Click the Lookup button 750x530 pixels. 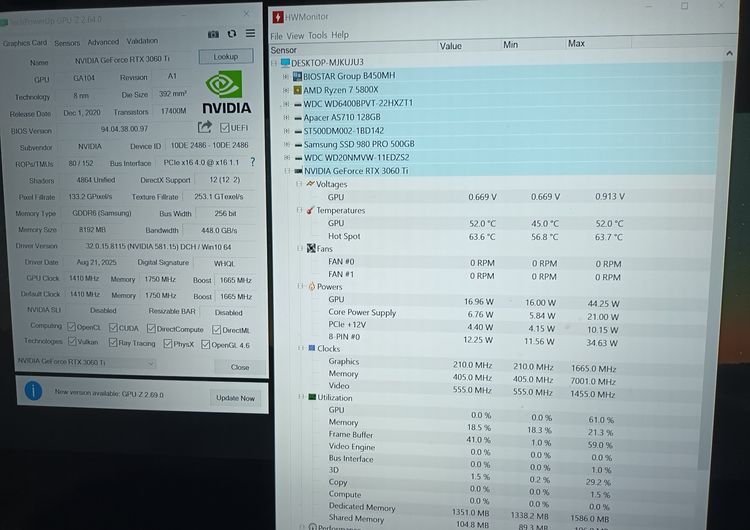[x=226, y=56]
